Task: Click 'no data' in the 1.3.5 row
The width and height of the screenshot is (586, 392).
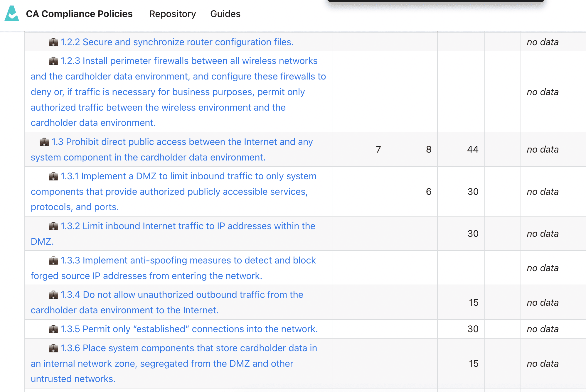Action: tap(543, 329)
